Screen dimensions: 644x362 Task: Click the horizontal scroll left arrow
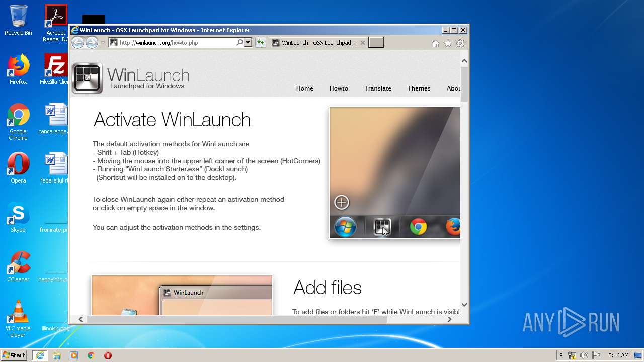click(80, 319)
